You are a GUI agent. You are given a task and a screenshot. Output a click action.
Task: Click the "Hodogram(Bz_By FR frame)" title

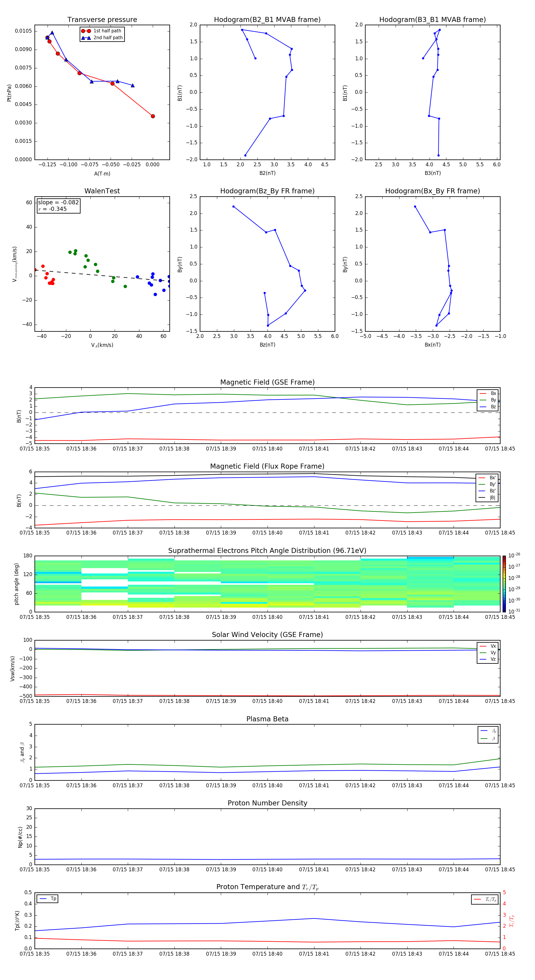click(267, 191)
